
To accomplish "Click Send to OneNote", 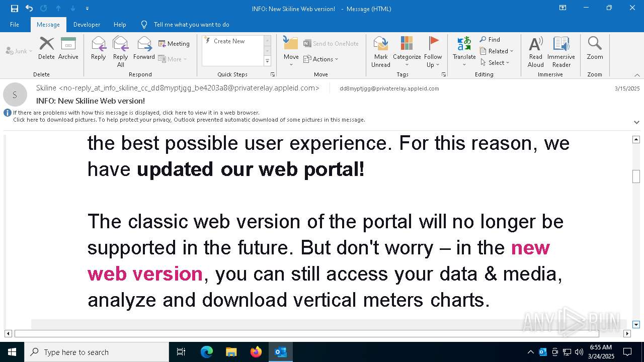I will (x=331, y=44).
